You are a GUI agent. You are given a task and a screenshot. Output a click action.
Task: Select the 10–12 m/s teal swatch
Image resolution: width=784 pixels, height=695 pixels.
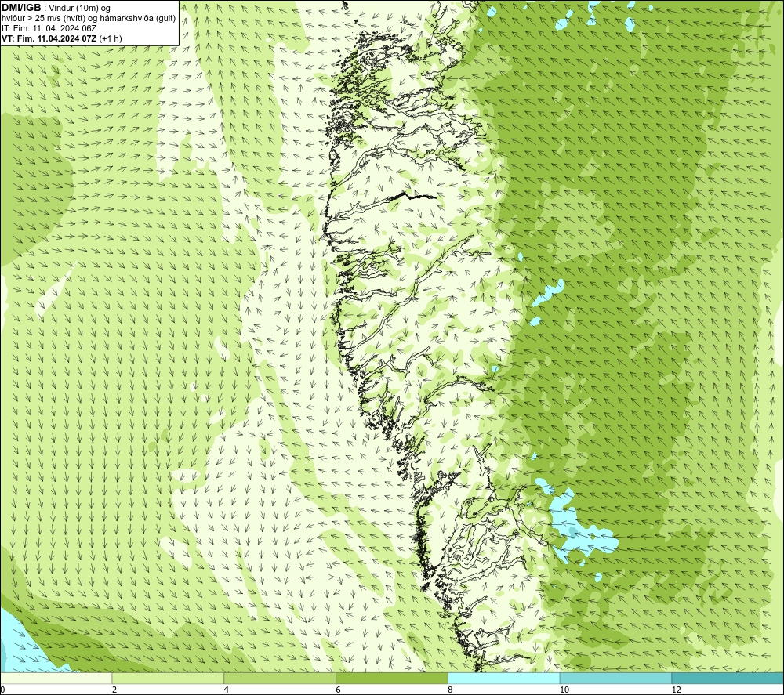[x=616, y=678]
